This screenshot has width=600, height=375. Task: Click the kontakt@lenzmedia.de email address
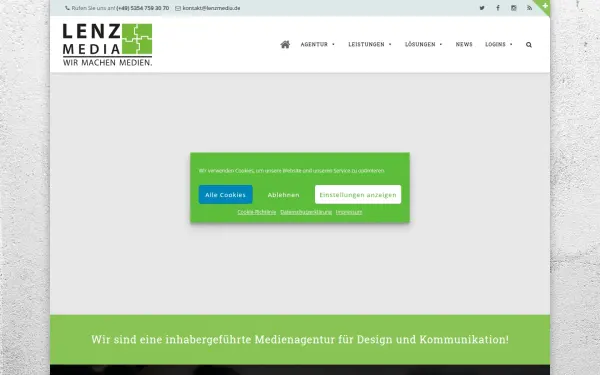tap(211, 8)
